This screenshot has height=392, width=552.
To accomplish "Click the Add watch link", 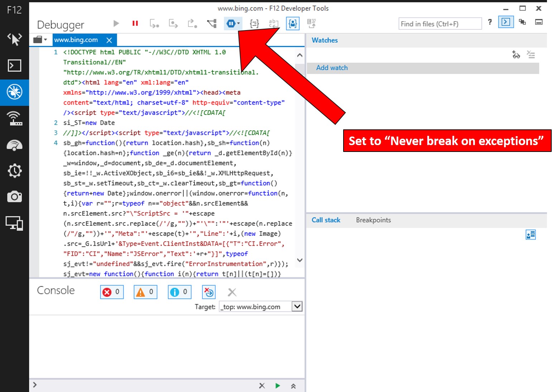I will 332,68.
